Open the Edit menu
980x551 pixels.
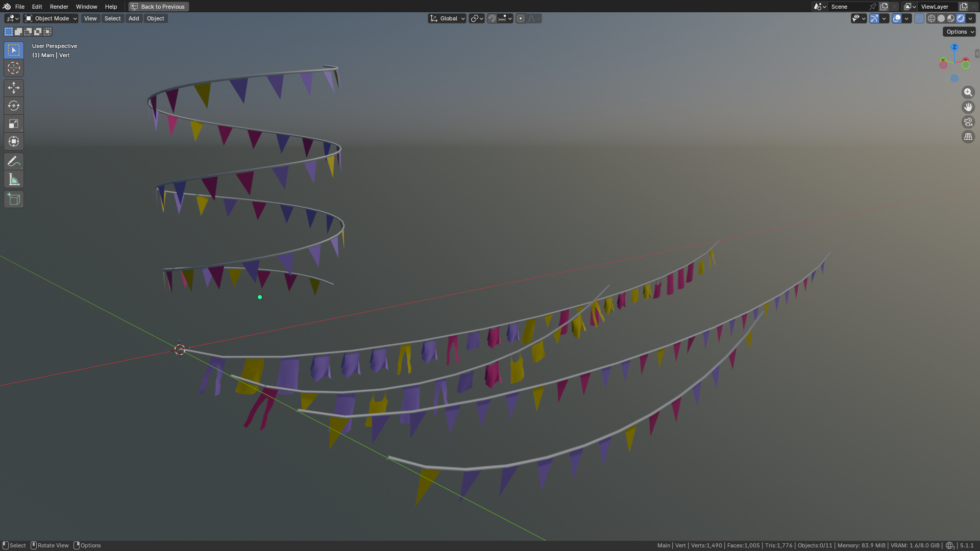(37, 7)
